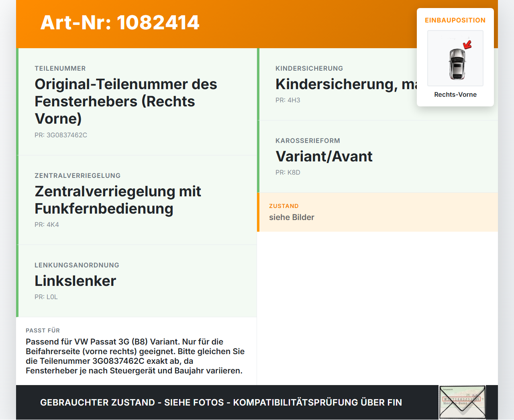The height and width of the screenshot is (420, 514).
Task: Click the LENKUNGSANORDNUNG label
Action: tap(77, 265)
